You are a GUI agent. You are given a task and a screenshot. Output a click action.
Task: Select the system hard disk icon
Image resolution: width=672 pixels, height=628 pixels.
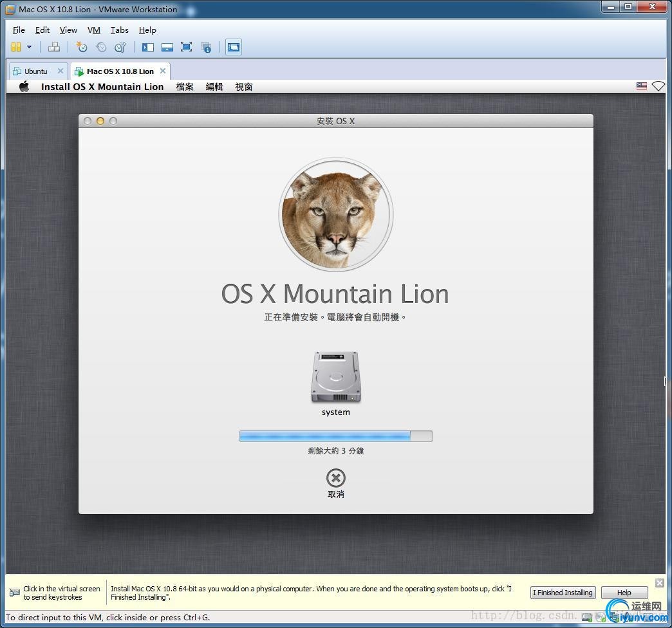coord(336,377)
